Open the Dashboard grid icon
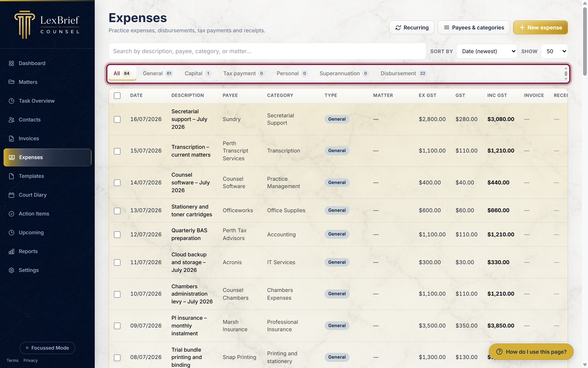Image resolution: width=588 pixels, height=368 pixels. point(11,63)
